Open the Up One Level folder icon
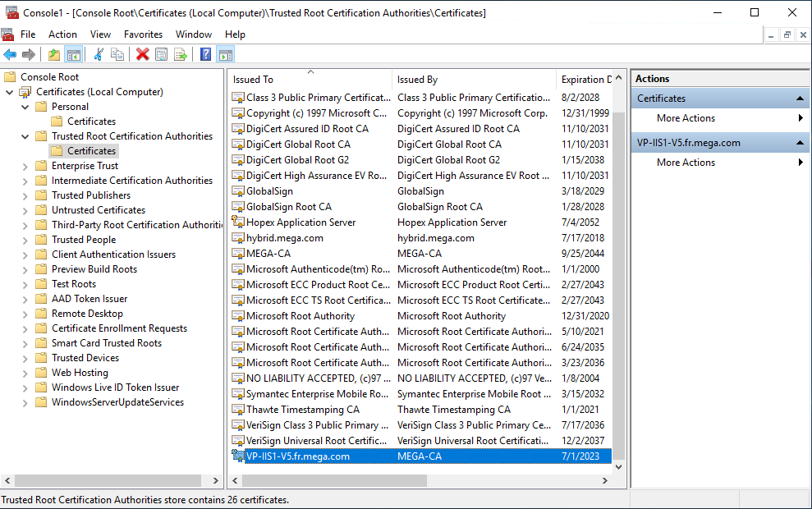 (x=53, y=54)
